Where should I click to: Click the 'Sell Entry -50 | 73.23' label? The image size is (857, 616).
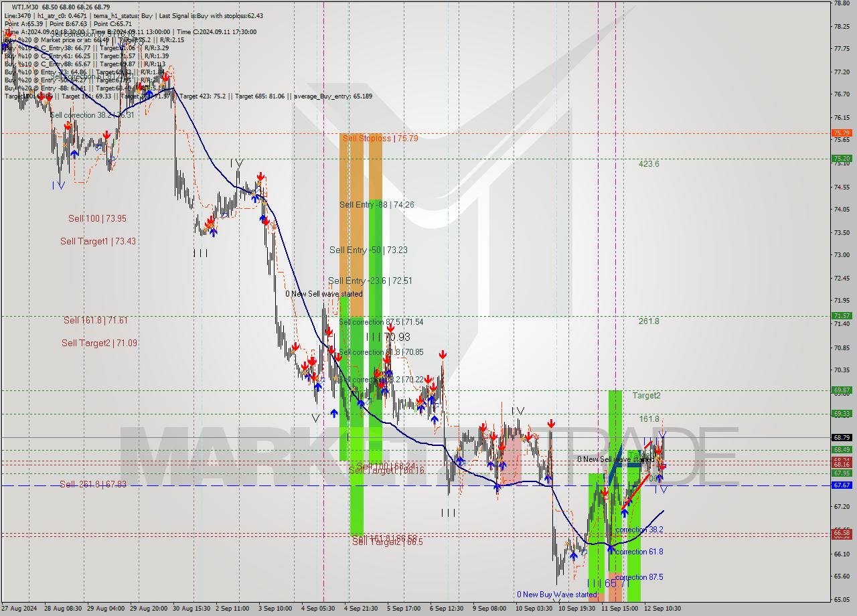(368, 250)
